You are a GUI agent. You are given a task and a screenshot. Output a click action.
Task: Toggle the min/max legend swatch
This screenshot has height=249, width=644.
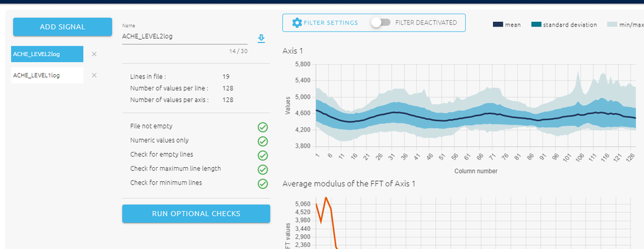pos(612,25)
